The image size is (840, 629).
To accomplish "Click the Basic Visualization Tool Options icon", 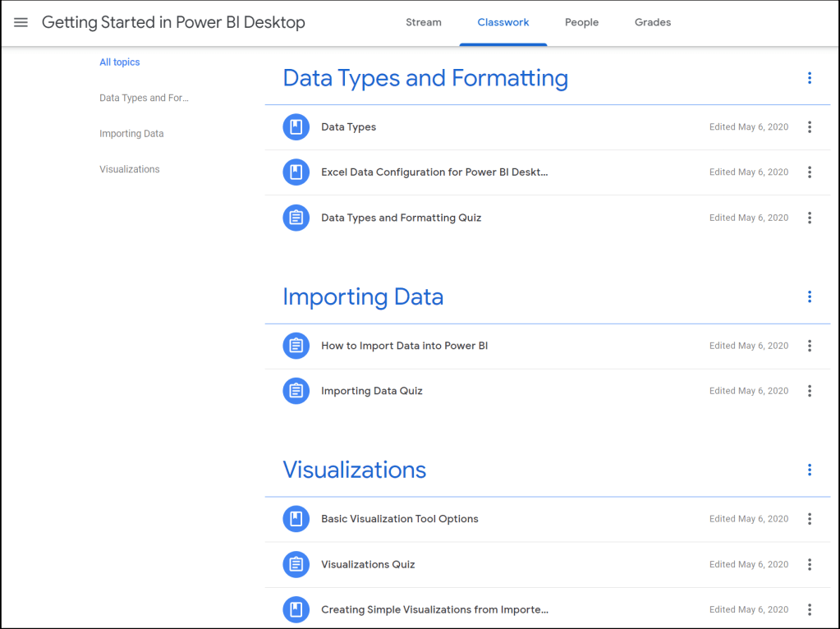I will pos(296,519).
